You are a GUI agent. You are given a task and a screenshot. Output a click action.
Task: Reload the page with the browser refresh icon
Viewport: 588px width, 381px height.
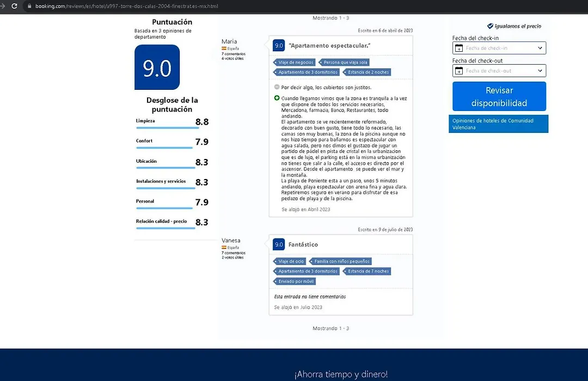click(x=14, y=6)
